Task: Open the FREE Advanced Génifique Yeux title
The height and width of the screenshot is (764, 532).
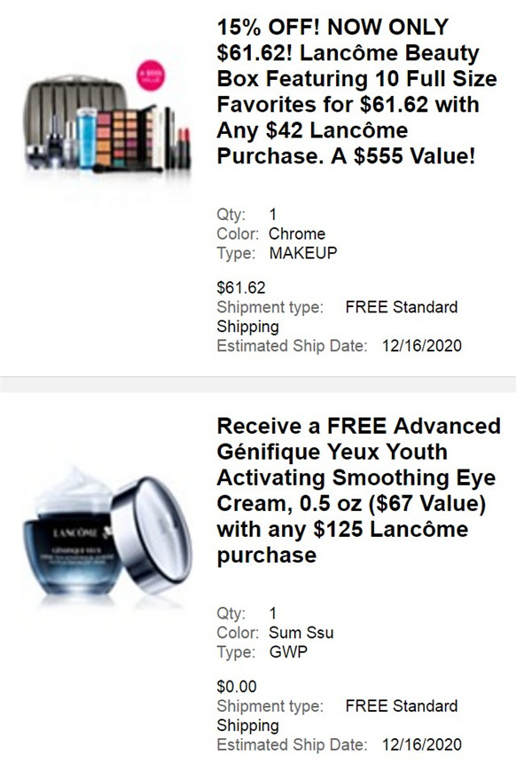Action: (x=359, y=490)
